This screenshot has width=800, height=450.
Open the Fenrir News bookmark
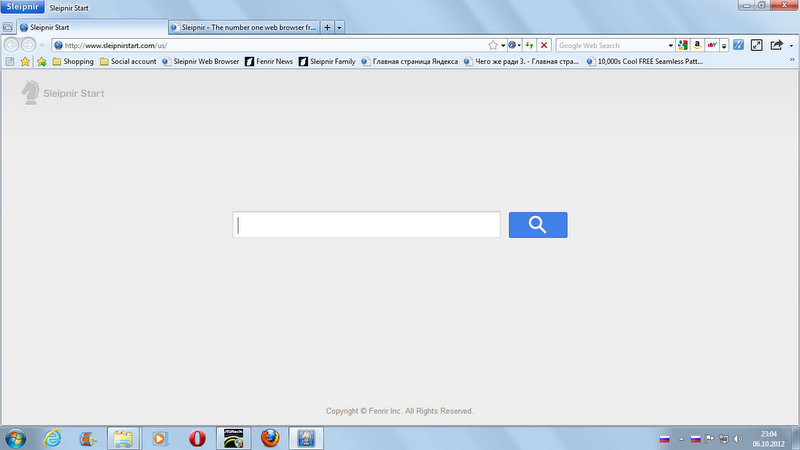pyautogui.click(x=269, y=62)
